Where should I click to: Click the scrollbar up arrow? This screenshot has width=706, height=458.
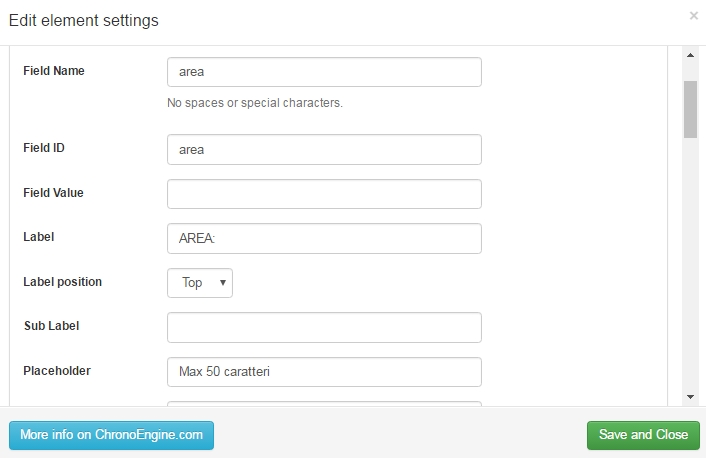[690, 55]
